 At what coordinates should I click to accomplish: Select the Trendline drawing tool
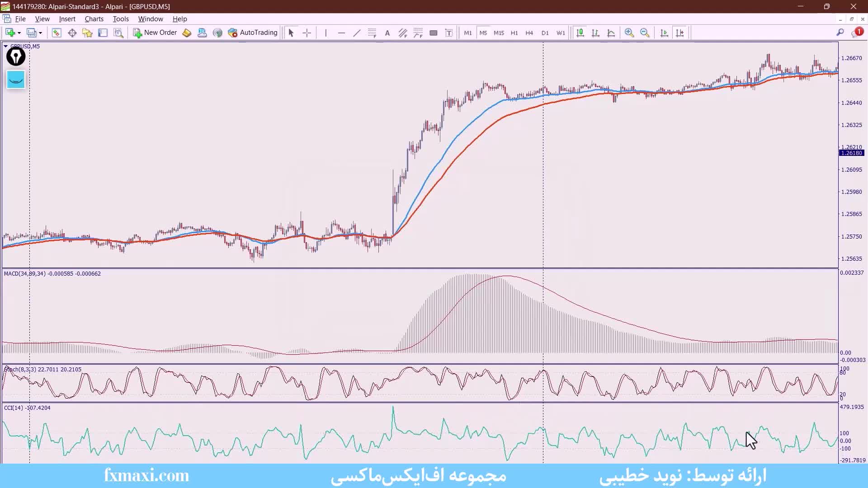tap(357, 33)
